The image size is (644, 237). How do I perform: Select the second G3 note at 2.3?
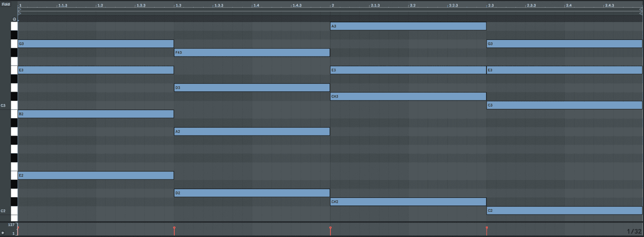pyautogui.click(x=564, y=44)
